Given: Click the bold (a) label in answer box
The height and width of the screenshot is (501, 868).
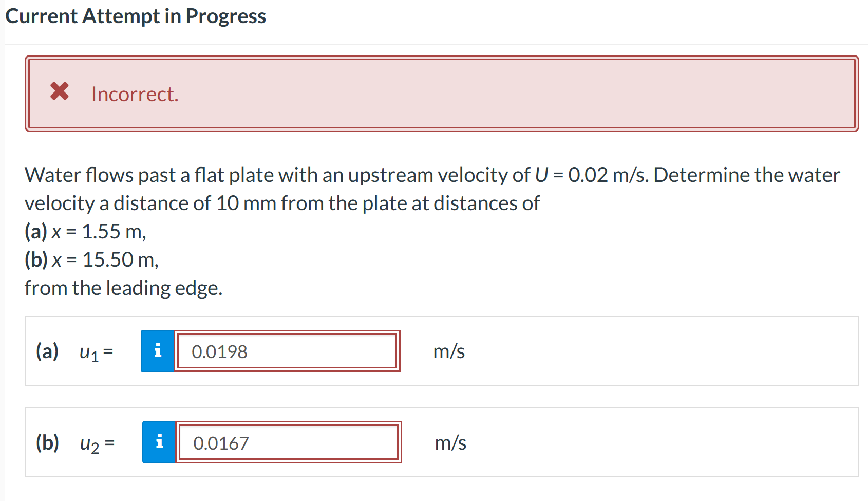Looking at the screenshot, I should click(47, 351).
